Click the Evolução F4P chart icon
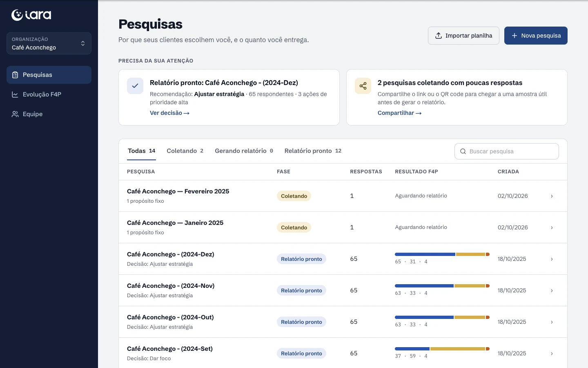The height and width of the screenshot is (368, 588). [x=15, y=94]
